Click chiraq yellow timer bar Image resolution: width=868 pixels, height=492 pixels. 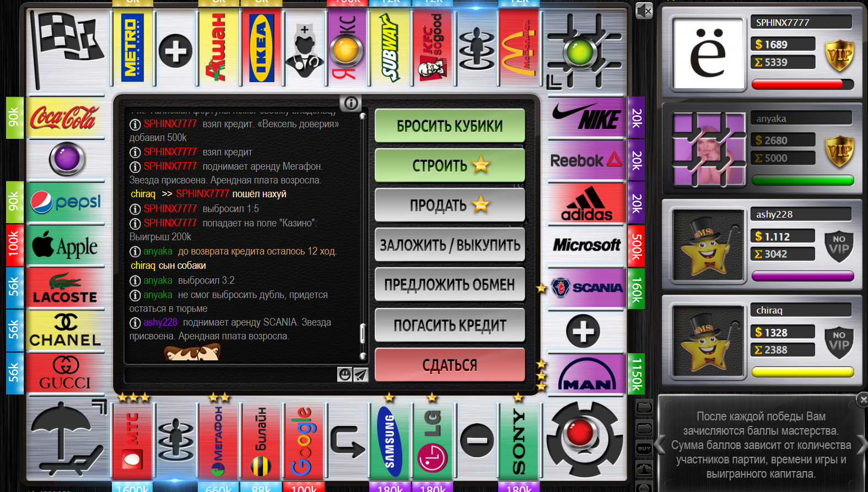[x=802, y=372]
